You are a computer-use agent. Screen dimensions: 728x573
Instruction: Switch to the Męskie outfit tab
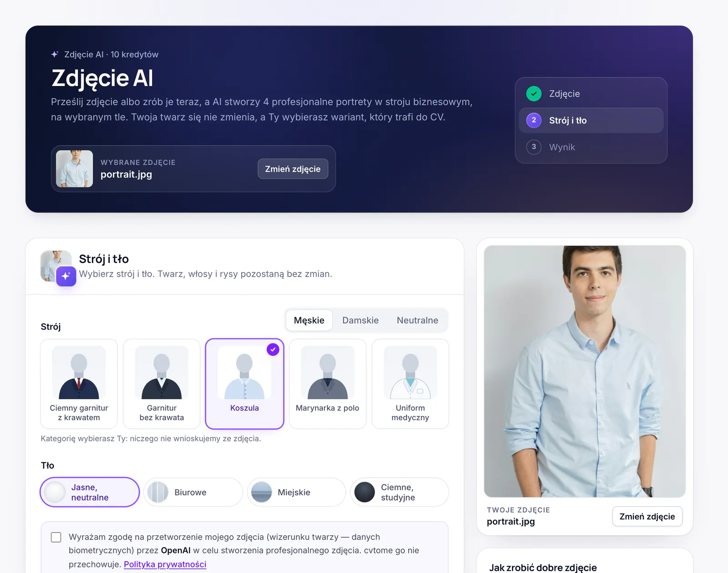pos(309,320)
